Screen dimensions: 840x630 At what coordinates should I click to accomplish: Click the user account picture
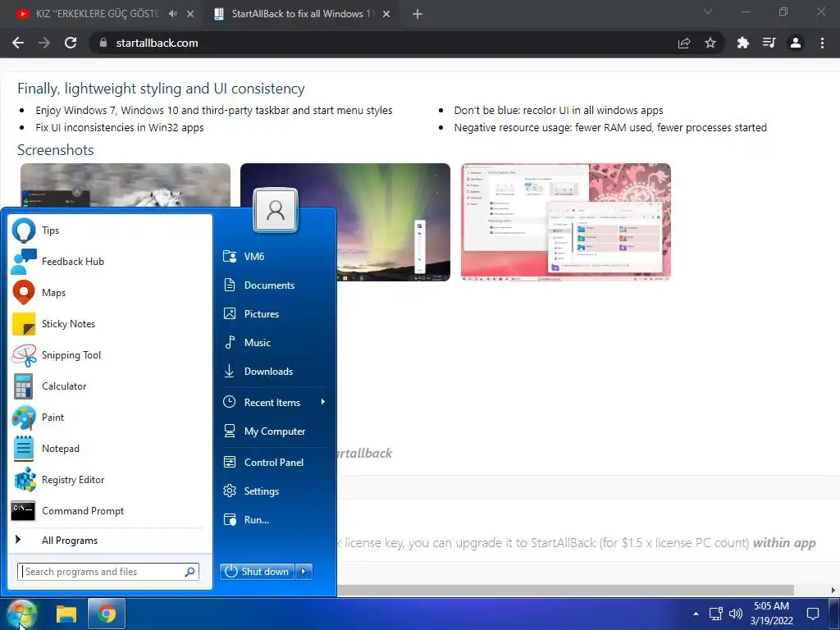pyautogui.click(x=276, y=210)
